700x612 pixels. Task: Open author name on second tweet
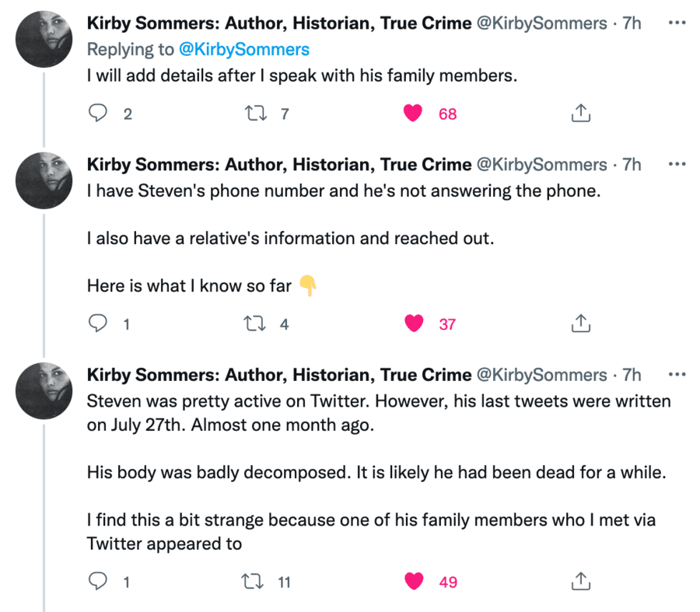coord(278,164)
